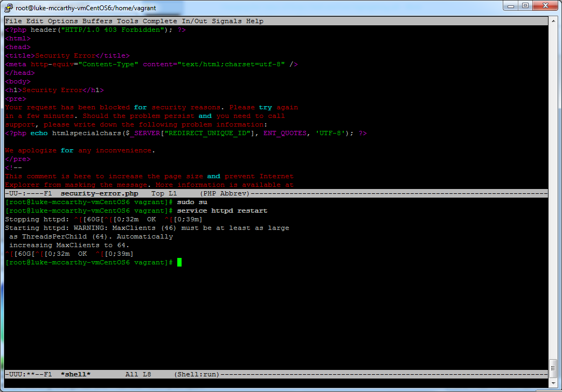Viewport: 562px width, 392px height.
Task: Open the Buffers menu
Action: pos(97,21)
